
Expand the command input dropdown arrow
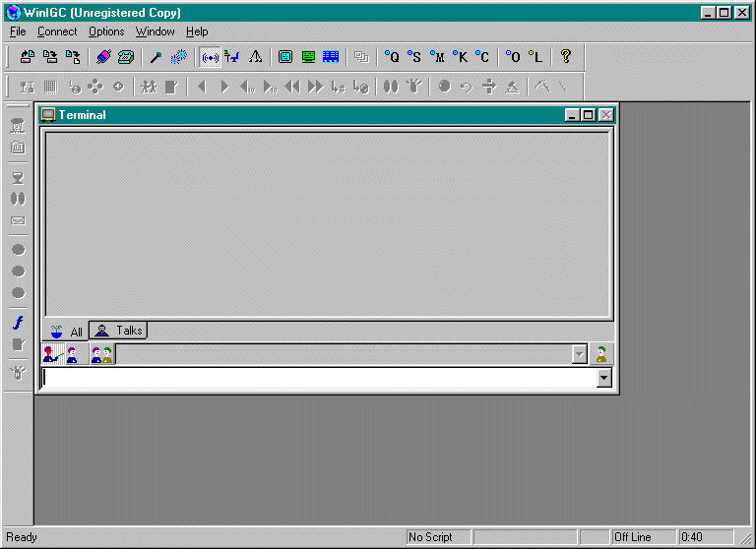click(x=603, y=378)
